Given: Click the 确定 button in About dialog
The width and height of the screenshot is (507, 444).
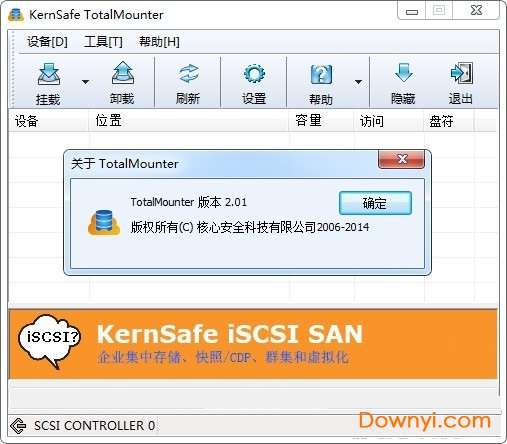Looking at the screenshot, I should (x=375, y=203).
